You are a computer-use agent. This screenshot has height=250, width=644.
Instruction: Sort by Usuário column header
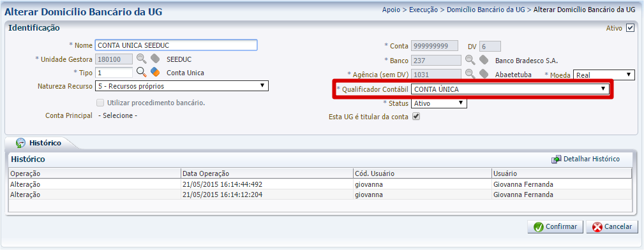coord(562,173)
